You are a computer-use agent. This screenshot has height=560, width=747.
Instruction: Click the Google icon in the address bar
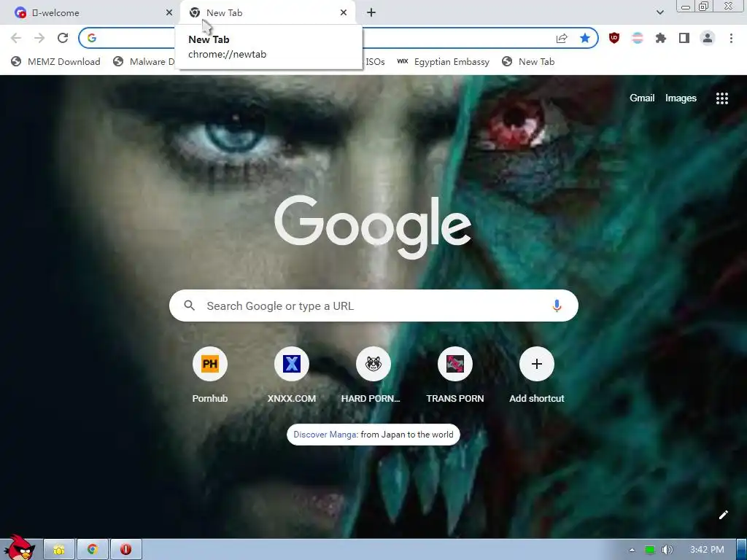[92, 38]
